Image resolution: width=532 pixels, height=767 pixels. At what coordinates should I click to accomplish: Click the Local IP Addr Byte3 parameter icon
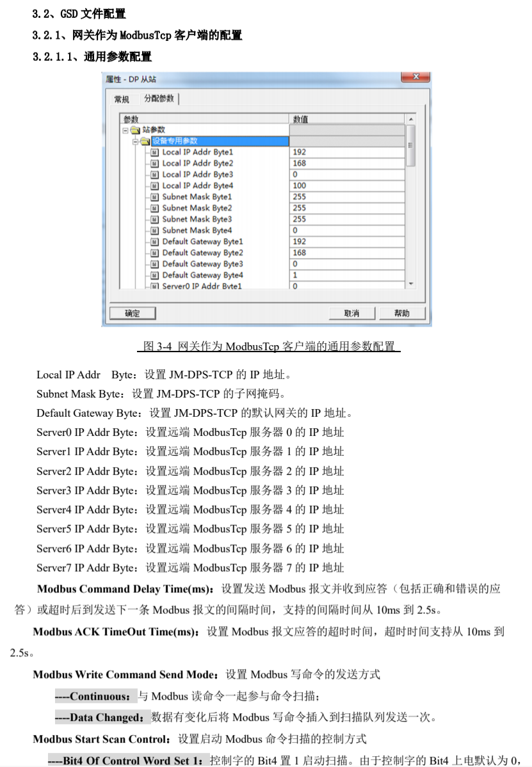click(154, 175)
